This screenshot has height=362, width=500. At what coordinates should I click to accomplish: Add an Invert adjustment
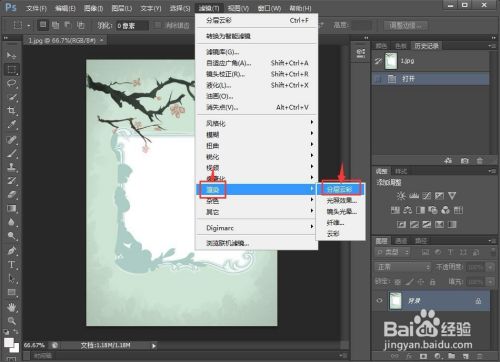pos(401,224)
